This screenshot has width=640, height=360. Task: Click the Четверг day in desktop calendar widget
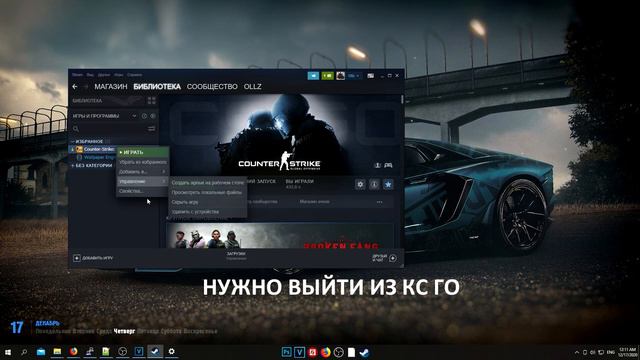[124, 331]
